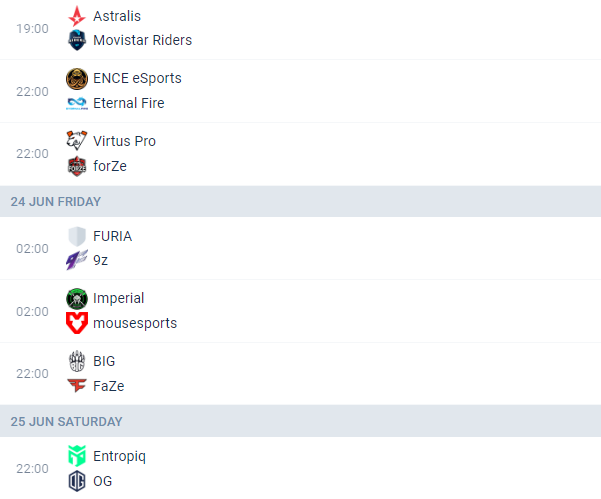
Task: Select the 25 JUN SATURDAY date header
Action: coord(300,422)
